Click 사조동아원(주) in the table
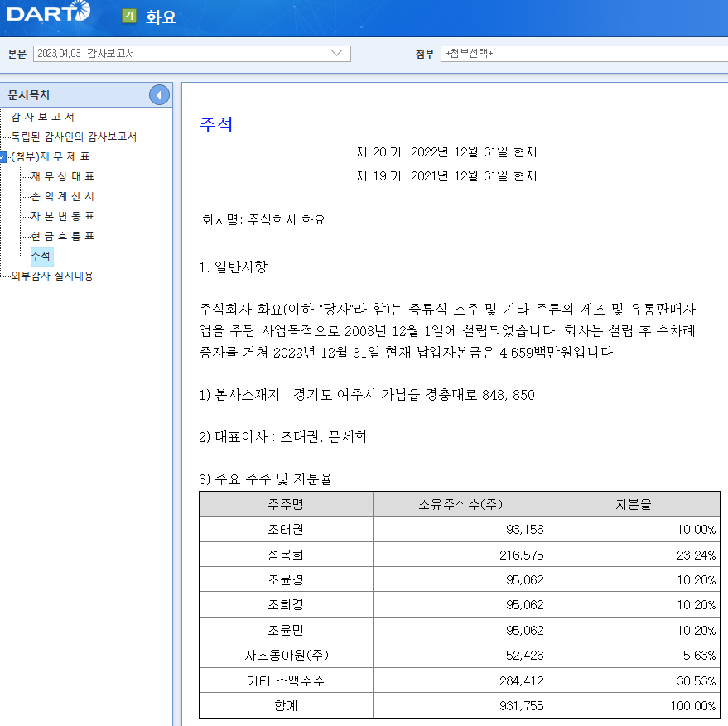Screen dimensions: 728x726 point(287,656)
